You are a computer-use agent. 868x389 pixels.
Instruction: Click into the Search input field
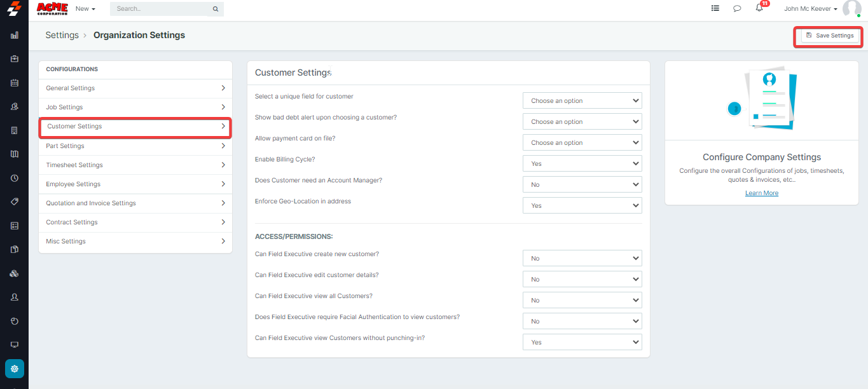(x=162, y=9)
